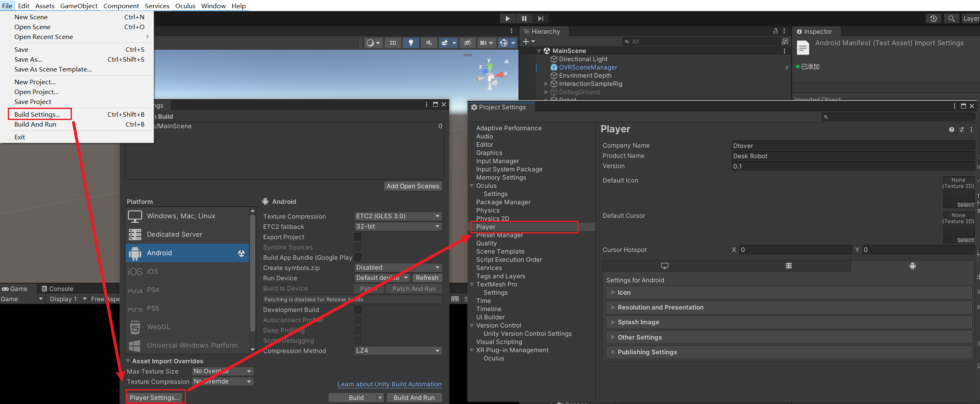Select Dedicated Server platform
The image size is (980, 404).
pyautogui.click(x=187, y=235)
